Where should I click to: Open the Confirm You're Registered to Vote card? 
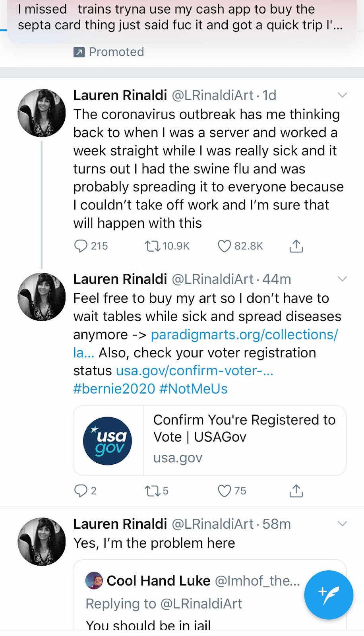click(209, 440)
